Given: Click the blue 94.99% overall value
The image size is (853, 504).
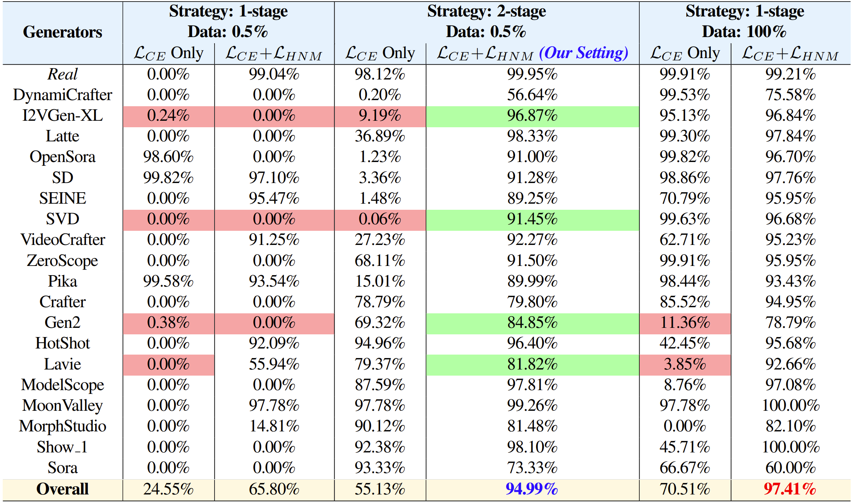Looking at the screenshot, I should coord(531,489).
